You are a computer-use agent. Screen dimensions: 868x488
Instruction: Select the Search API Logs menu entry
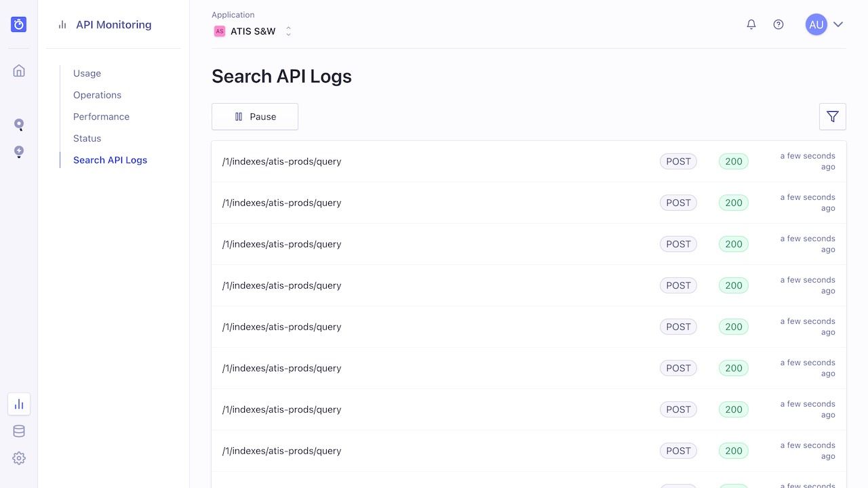tap(110, 160)
